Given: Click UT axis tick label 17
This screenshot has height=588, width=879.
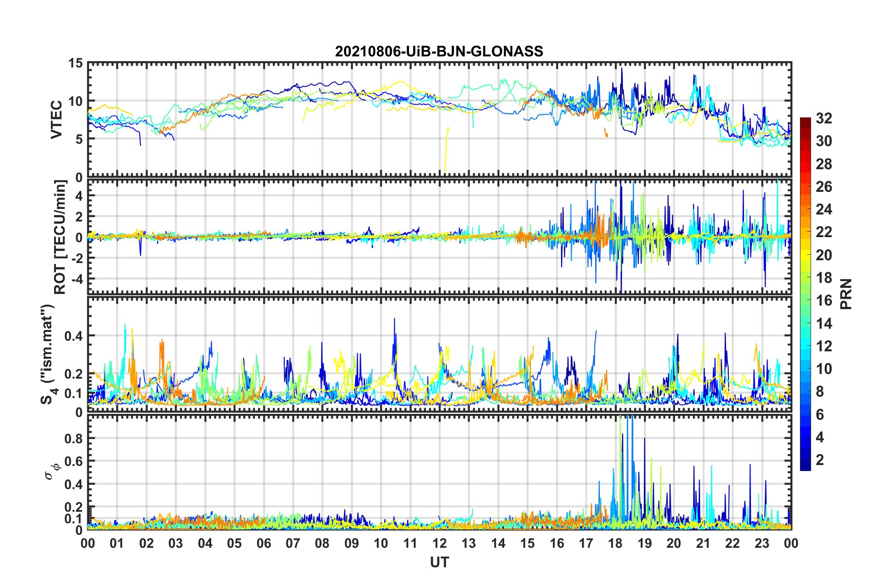Looking at the screenshot, I should click(586, 543).
